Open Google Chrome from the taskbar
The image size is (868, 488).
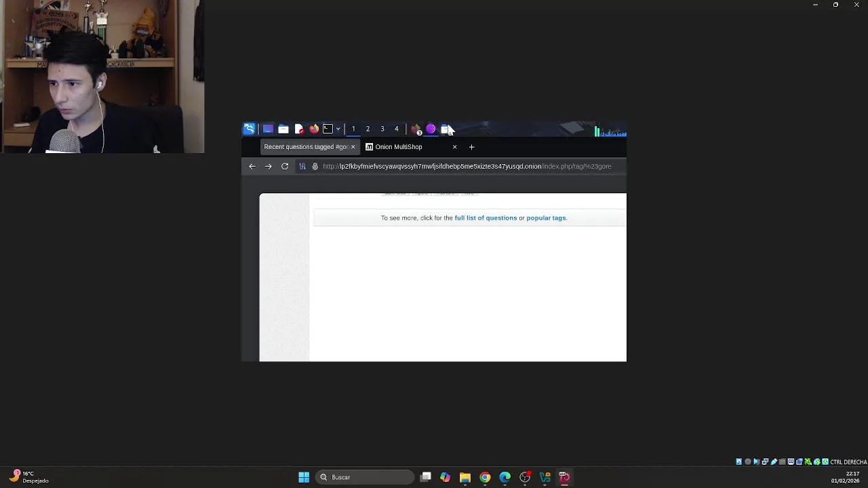click(x=485, y=477)
